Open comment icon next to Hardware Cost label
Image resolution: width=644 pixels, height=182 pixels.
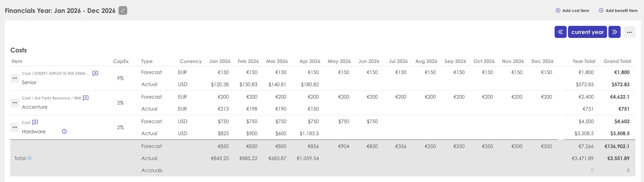click(35, 122)
